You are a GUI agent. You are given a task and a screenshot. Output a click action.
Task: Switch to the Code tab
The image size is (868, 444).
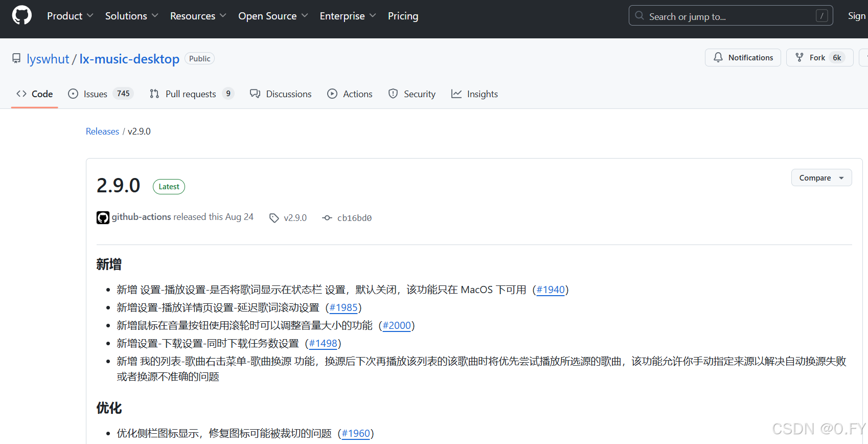pyautogui.click(x=35, y=94)
